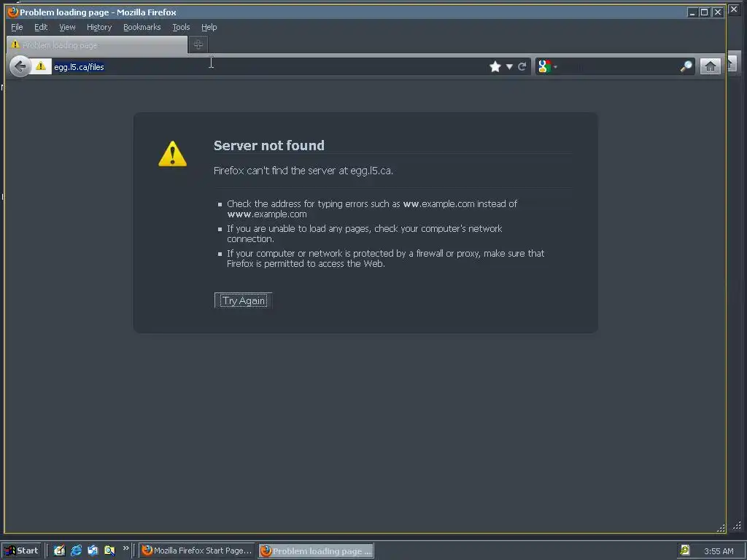This screenshot has height=560, width=747.
Task: Switch to Mozilla Firefox Start Page taskbar window
Action: [x=197, y=551]
